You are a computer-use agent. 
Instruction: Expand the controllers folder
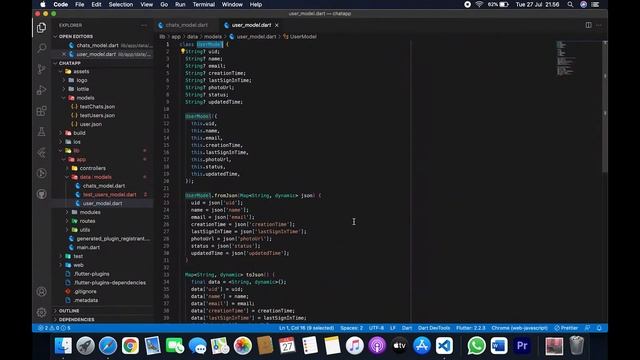point(93,168)
